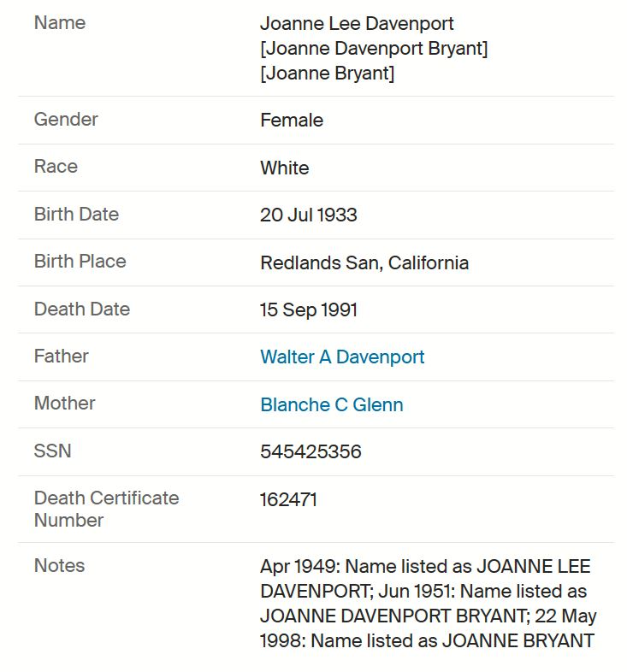Image resolution: width=627 pixels, height=672 pixels.
Task: Click the Death Date field label
Action: pos(82,309)
